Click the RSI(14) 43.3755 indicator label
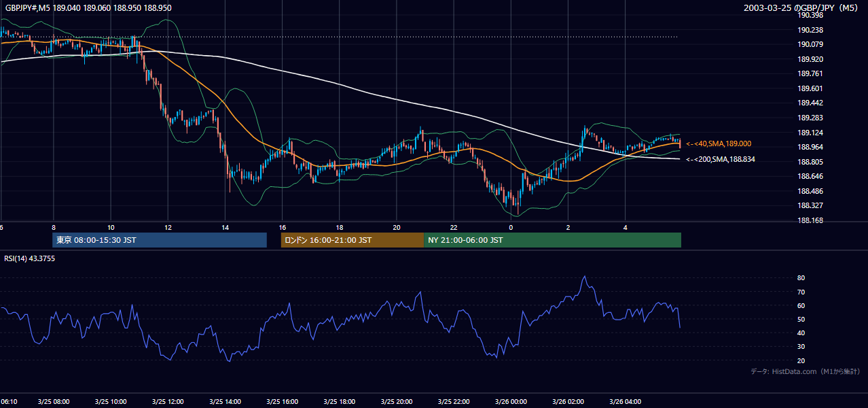This screenshot has width=868, height=408. point(30,258)
